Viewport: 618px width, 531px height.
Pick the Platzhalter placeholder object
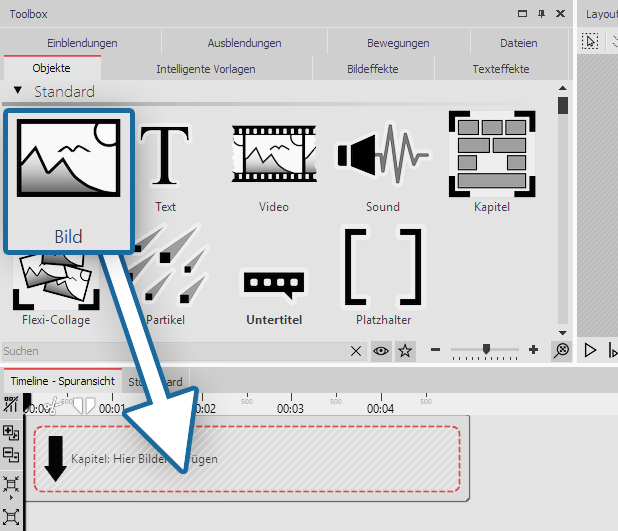click(383, 270)
